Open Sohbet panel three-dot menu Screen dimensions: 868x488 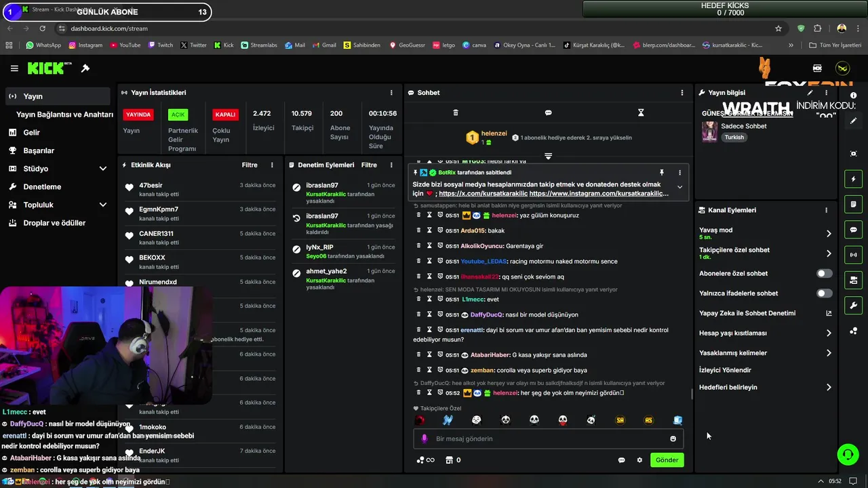pos(682,93)
